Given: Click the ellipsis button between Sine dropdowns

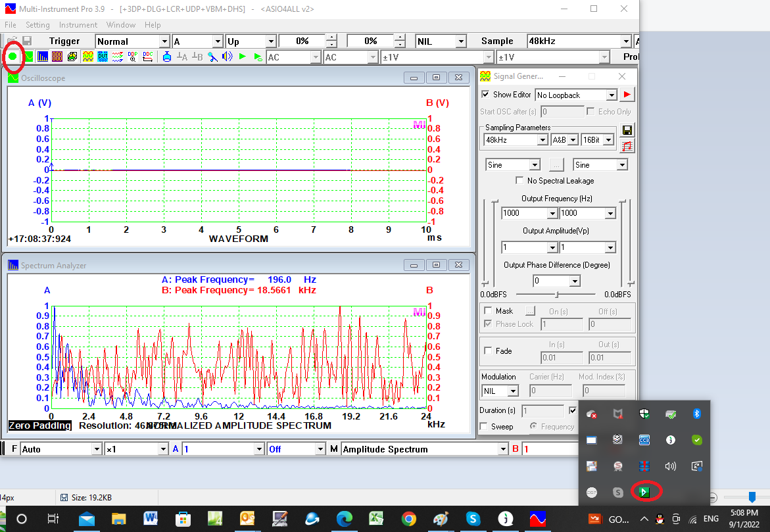Looking at the screenshot, I should click(x=556, y=165).
